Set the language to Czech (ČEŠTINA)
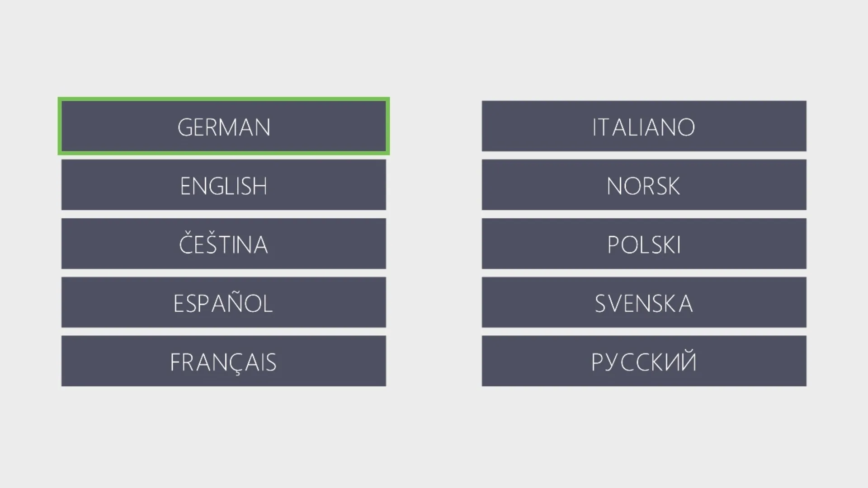 224,244
